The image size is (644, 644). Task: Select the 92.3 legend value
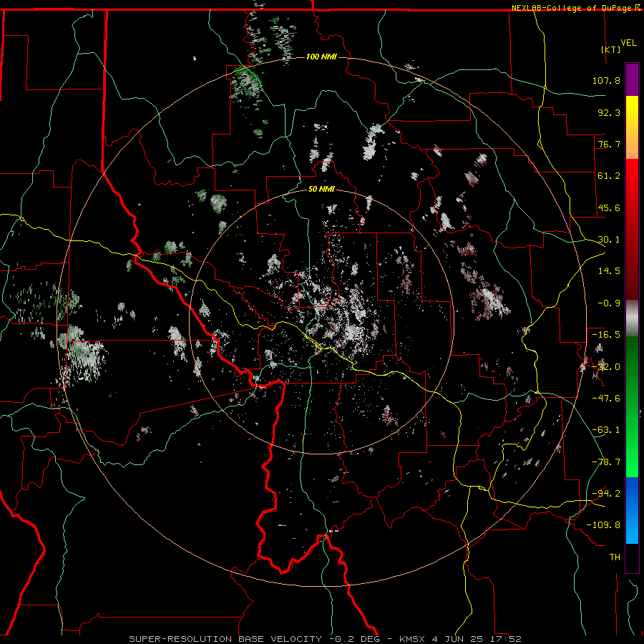pos(609,112)
